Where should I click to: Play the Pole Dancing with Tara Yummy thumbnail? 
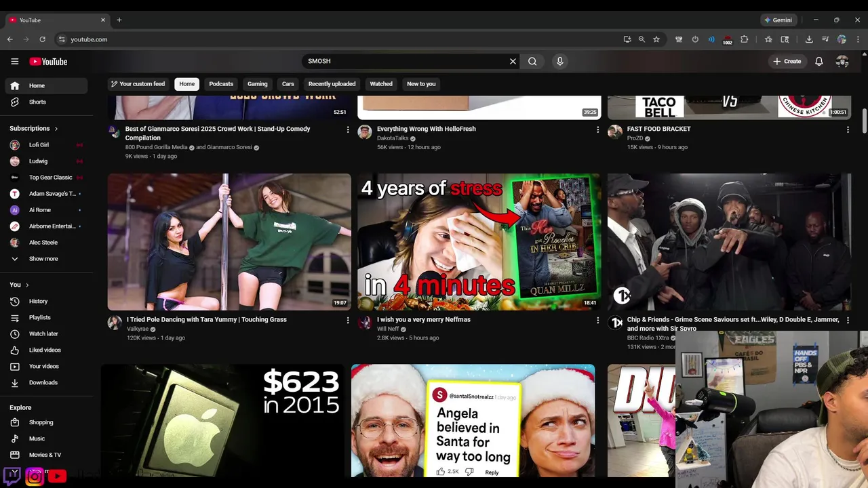point(229,242)
